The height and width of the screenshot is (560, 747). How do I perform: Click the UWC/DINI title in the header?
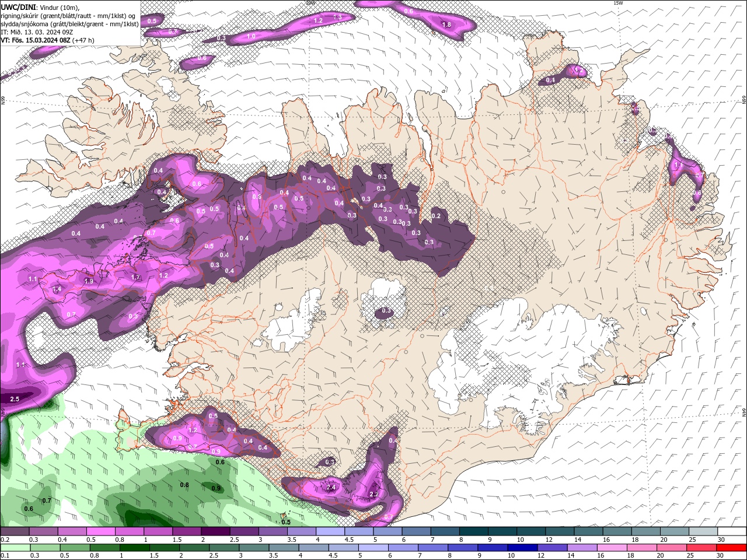point(18,6)
